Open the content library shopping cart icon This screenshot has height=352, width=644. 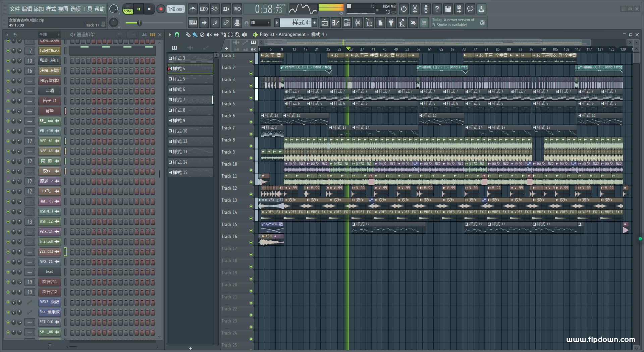(x=424, y=23)
